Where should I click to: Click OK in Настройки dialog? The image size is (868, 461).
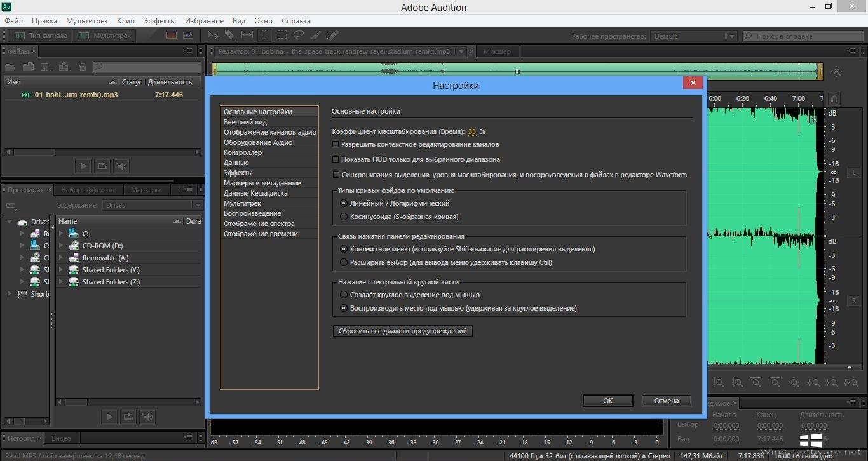[x=608, y=401]
